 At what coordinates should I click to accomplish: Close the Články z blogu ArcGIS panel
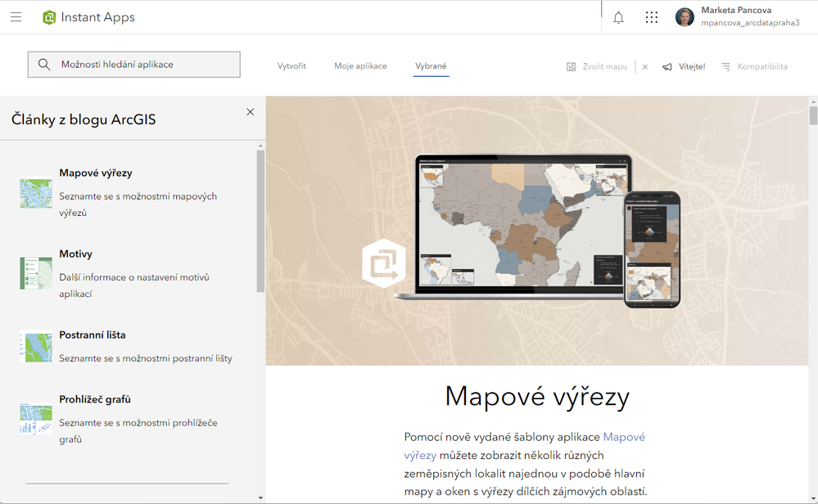click(251, 112)
